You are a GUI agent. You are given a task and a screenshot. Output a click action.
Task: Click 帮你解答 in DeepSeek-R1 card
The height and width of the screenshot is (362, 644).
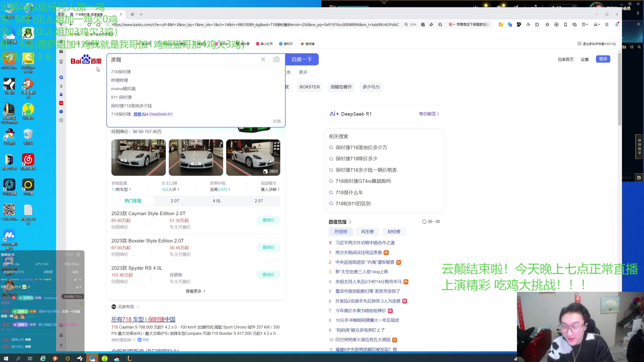tap(429, 114)
